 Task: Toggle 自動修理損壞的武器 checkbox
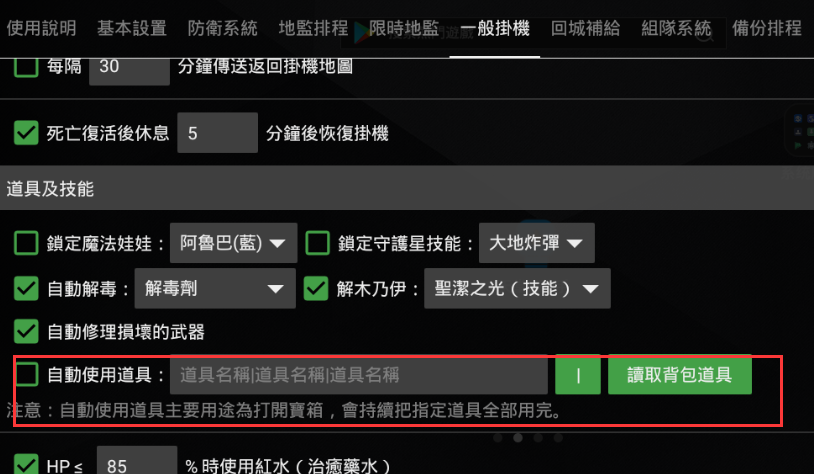tap(26, 332)
